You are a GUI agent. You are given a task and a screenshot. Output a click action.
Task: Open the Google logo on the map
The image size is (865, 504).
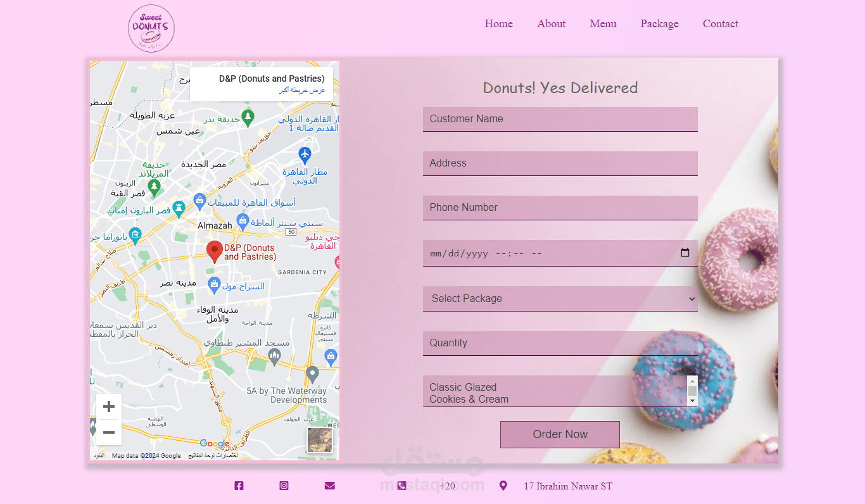click(x=213, y=443)
